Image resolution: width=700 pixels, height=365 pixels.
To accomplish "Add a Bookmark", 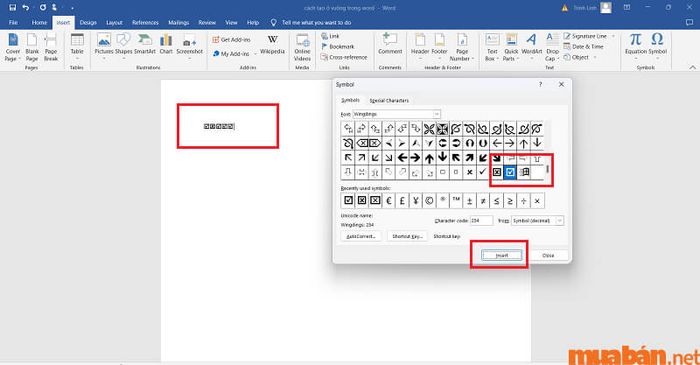I will pyautogui.click(x=338, y=46).
